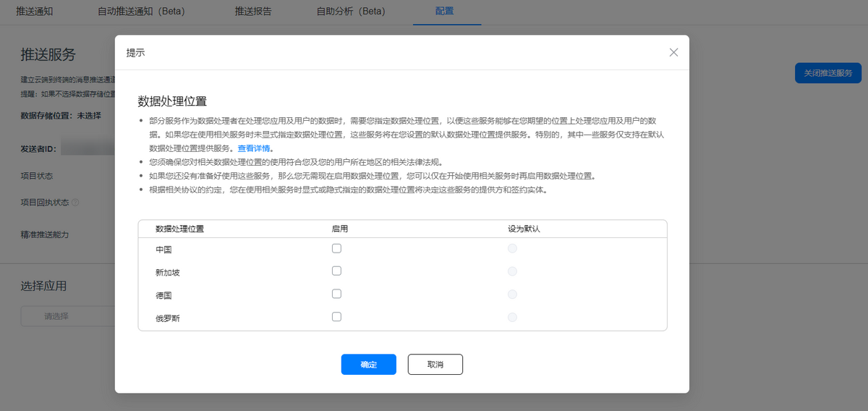Open 自助分析 (Beta) tab
Viewport: 868px width, 411px height.
click(x=351, y=12)
